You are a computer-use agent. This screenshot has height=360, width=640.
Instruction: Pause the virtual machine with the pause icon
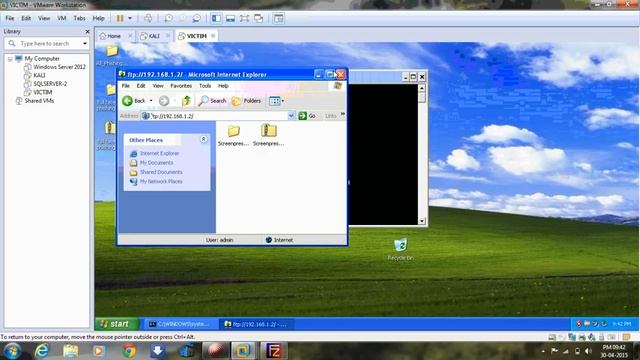click(x=120, y=18)
